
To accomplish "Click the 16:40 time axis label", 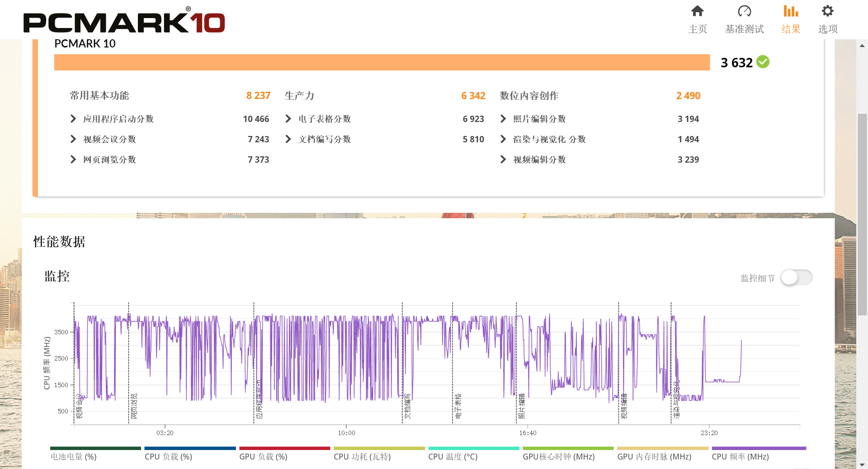I will 528,433.
